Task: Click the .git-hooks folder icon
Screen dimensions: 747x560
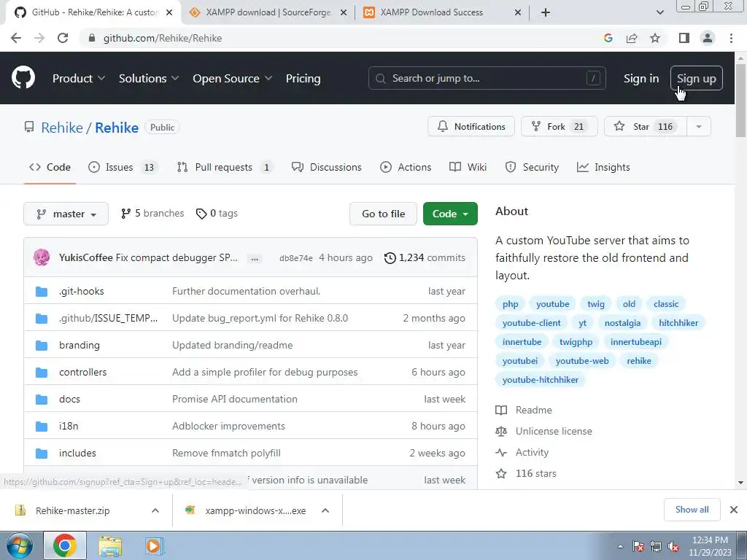Action: pos(42,292)
